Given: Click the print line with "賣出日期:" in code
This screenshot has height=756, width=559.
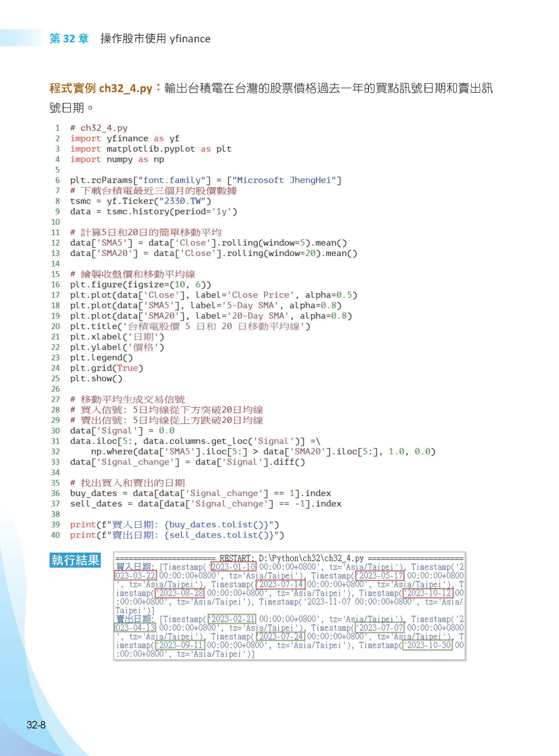Looking at the screenshot, I should click(177, 535).
